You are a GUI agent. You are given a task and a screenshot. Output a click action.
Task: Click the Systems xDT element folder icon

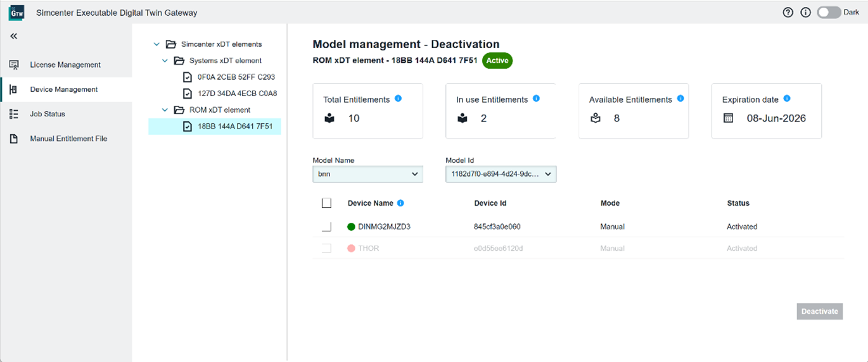179,61
